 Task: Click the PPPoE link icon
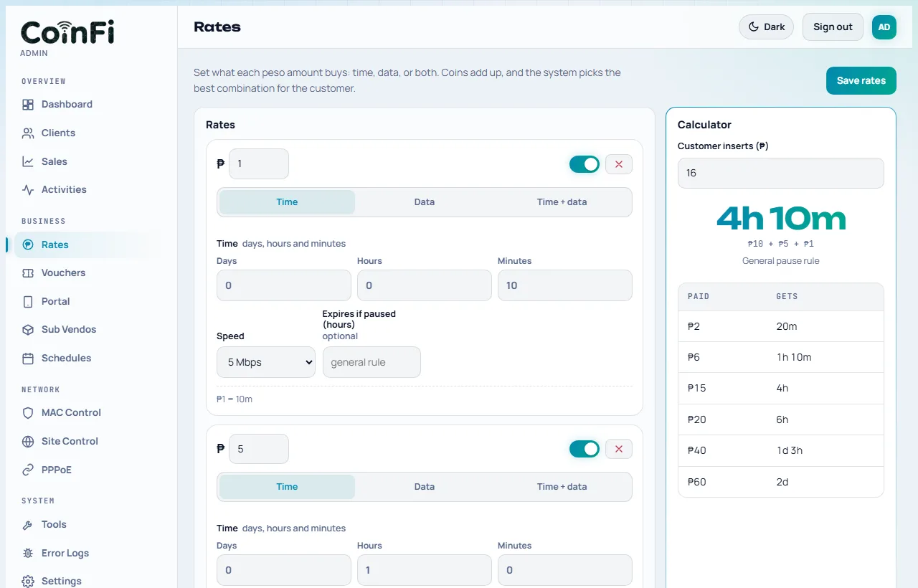pyautogui.click(x=28, y=470)
